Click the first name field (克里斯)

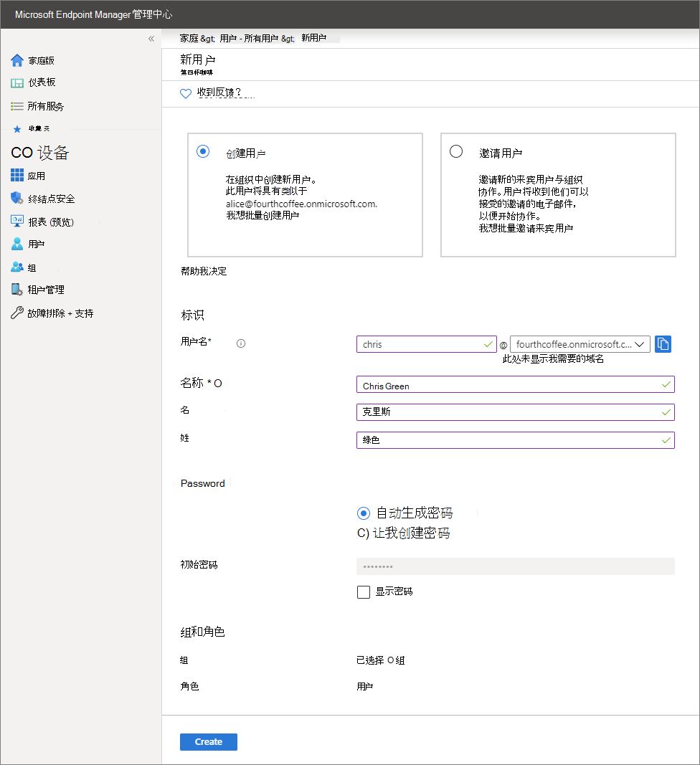pos(516,412)
